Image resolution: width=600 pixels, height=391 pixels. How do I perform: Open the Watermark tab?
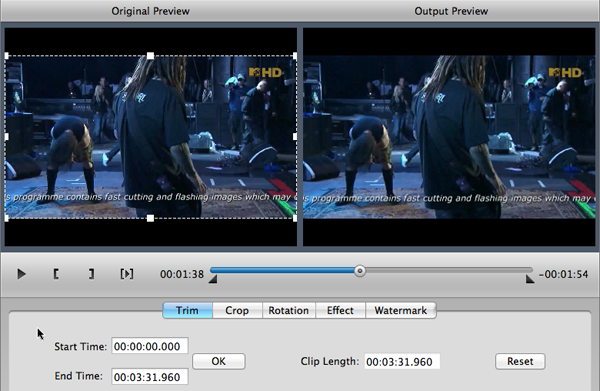coord(401,310)
